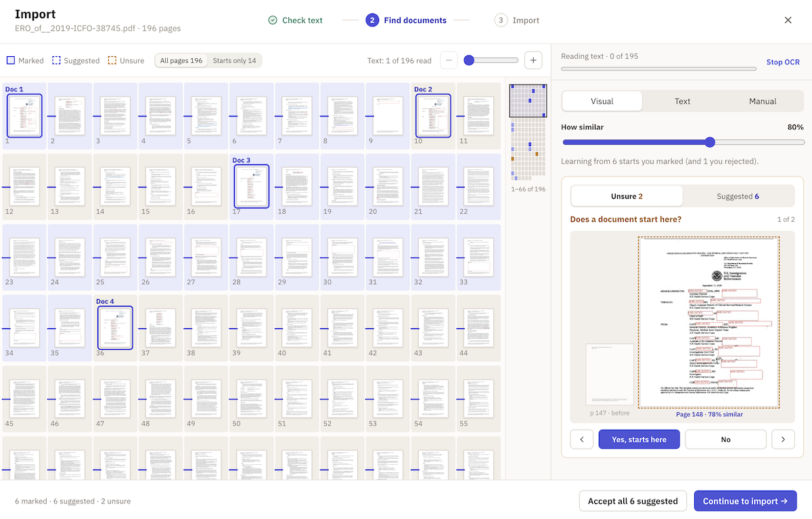This screenshot has width=812, height=519.
Task: Switch to Starts only 14 filter
Action: [234, 60]
